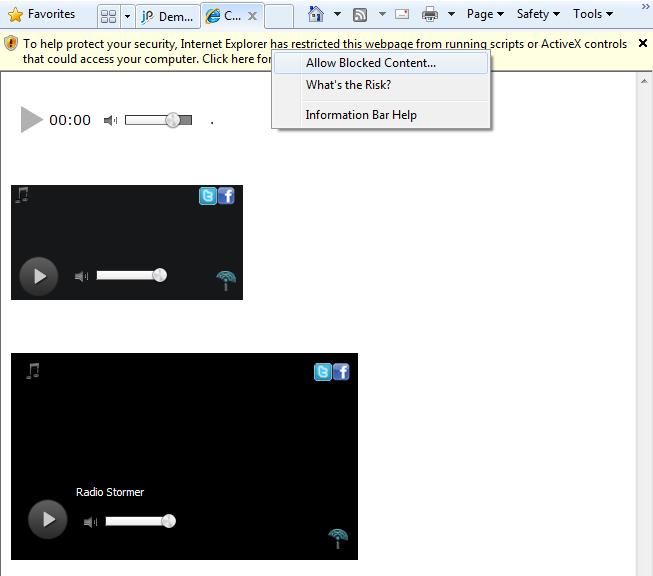Expand the Print dropdown arrow
This screenshot has width=653, height=576.
(x=451, y=14)
